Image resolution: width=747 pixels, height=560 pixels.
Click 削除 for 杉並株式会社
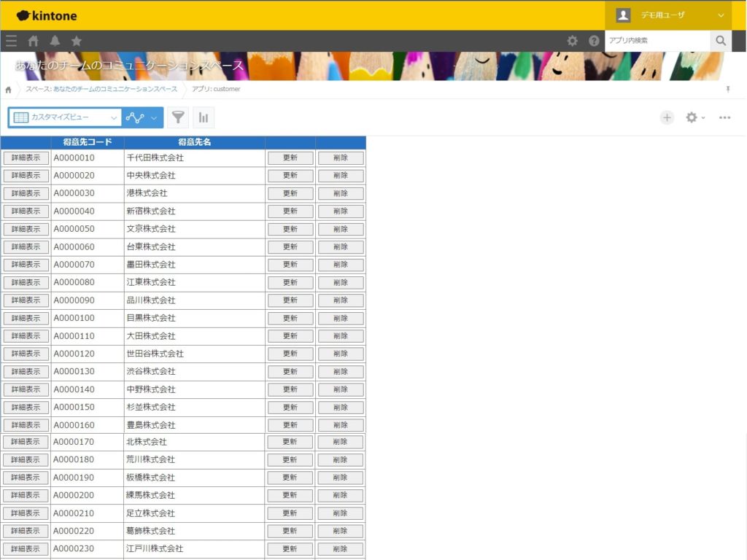point(341,407)
